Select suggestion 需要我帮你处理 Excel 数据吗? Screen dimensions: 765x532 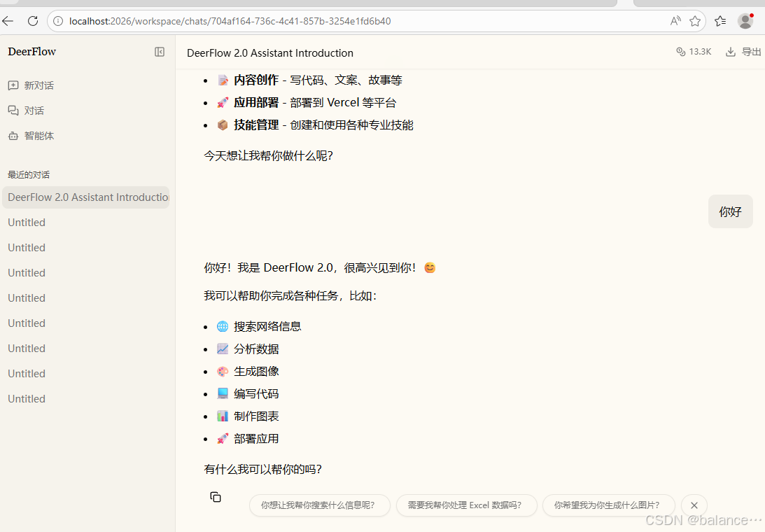click(466, 505)
